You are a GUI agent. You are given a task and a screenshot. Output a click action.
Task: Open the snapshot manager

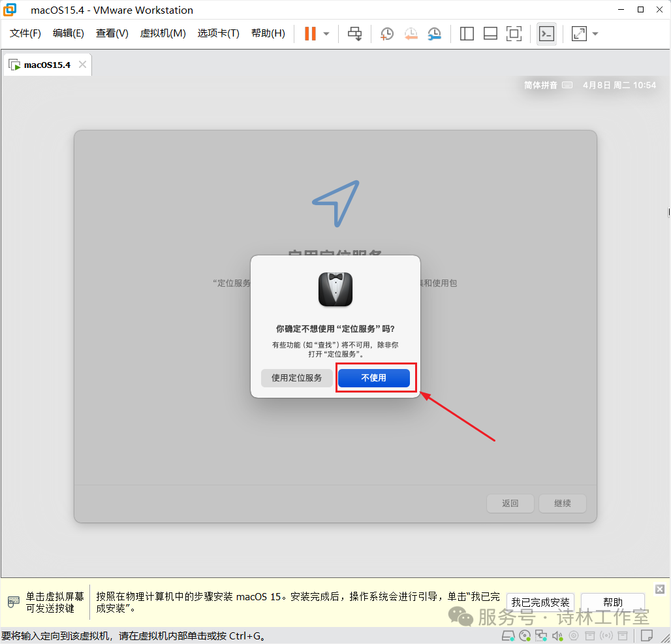click(x=434, y=33)
